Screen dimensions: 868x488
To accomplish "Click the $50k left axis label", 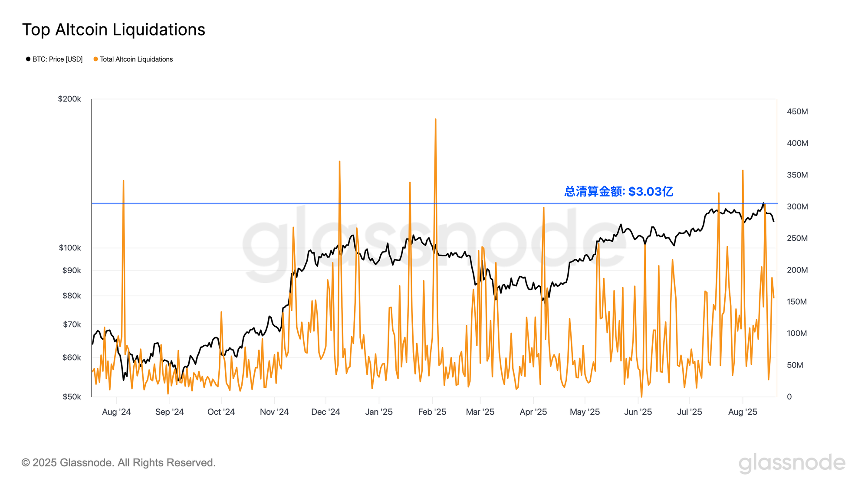I will (72, 397).
